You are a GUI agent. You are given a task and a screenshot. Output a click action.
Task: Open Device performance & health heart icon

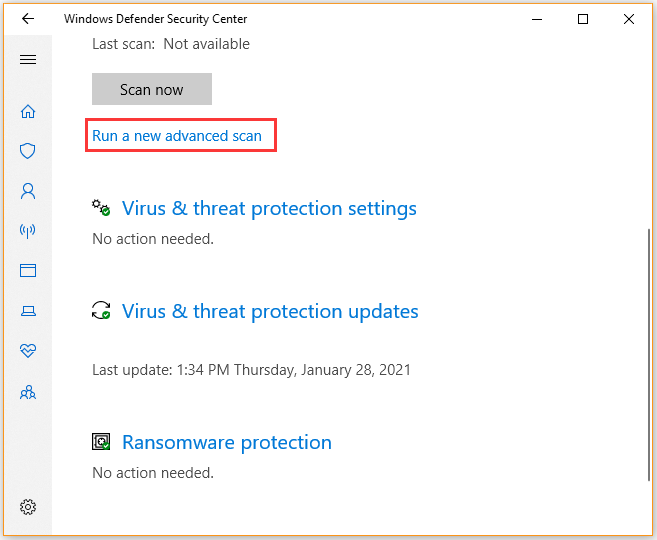28,351
